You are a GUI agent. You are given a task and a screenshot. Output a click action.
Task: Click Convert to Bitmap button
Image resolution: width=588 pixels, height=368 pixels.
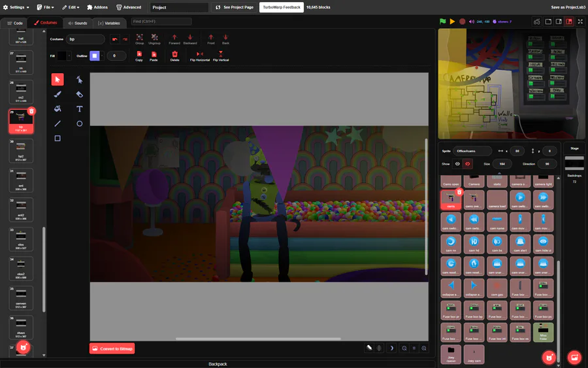(x=112, y=348)
